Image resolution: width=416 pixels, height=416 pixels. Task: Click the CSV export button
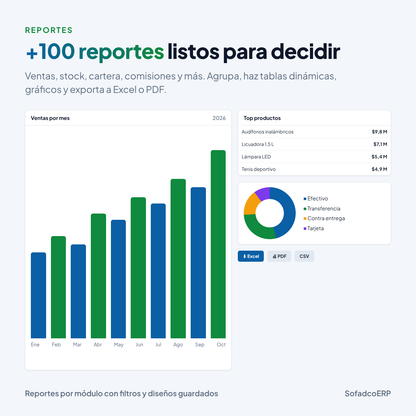304,256
